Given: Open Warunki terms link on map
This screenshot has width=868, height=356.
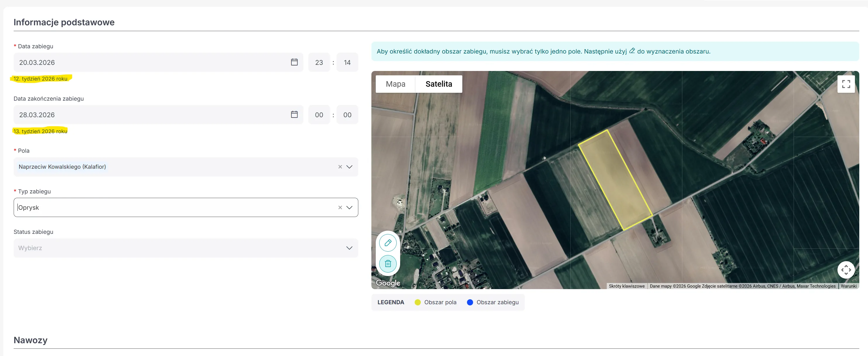Looking at the screenshot, I should [x=848, y=286].
